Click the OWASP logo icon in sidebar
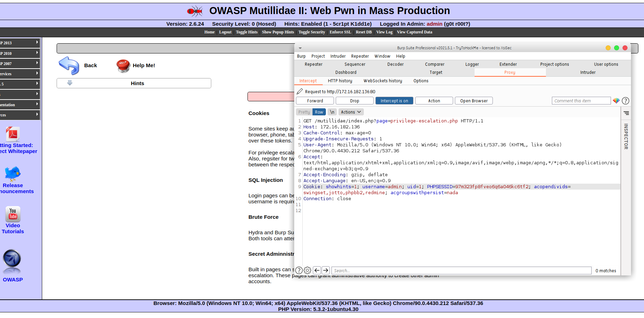Screen dimensions: 644x318 pyautogui.click(x=12, y=261)
